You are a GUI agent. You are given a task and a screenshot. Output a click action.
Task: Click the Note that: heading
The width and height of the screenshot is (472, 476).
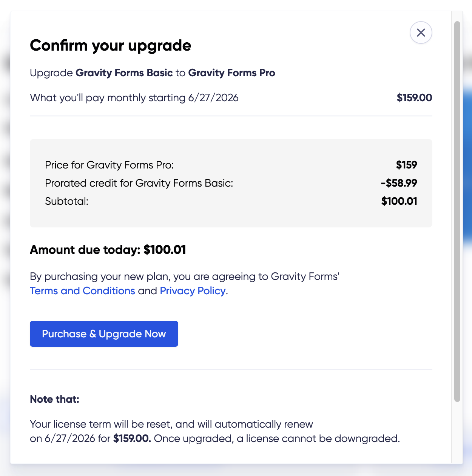54,399
